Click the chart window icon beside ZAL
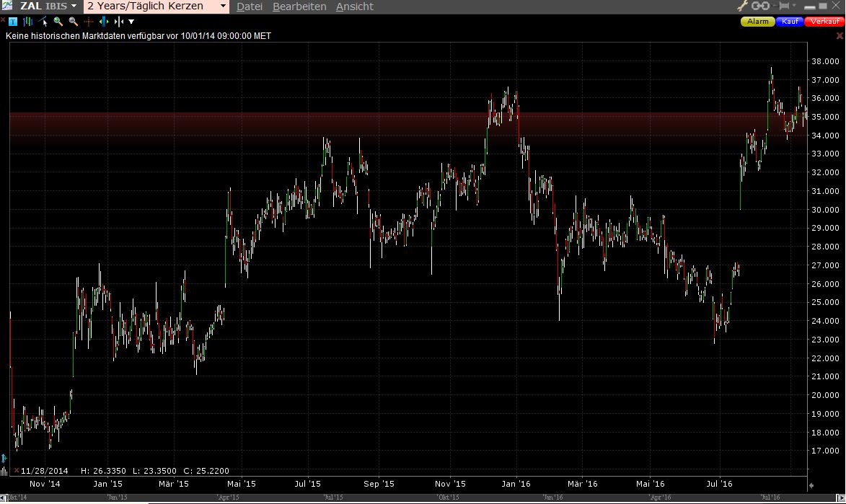Viewport: 846px width, 504px height. 7,5
